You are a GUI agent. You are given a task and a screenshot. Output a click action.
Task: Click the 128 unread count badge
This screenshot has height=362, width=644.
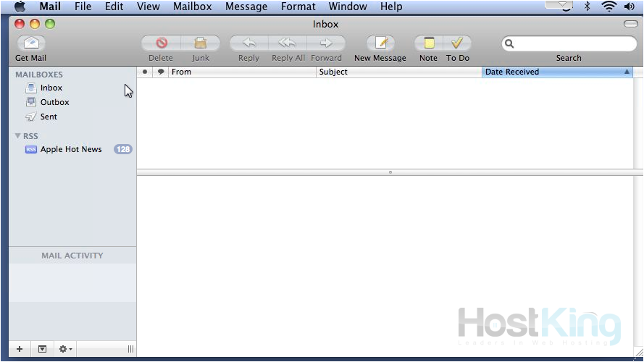[x=123, y=149]
